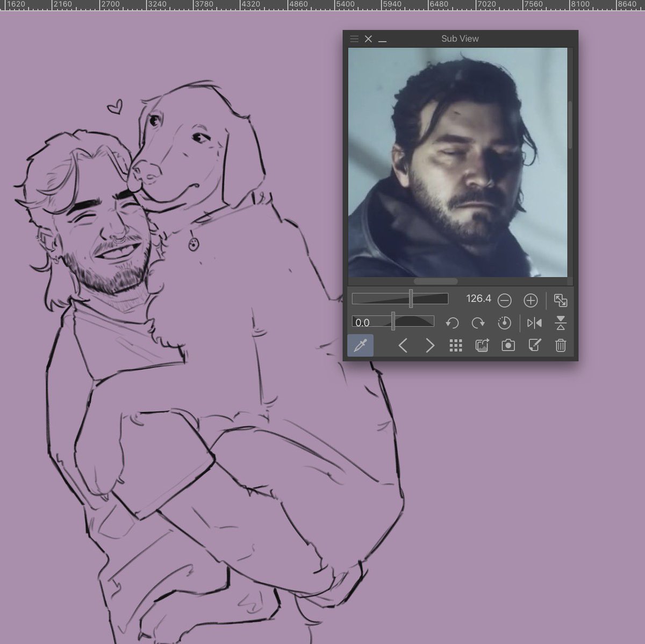Reset the reference image rotation
This screenshot has height=644, width=645.
point(504,323)
